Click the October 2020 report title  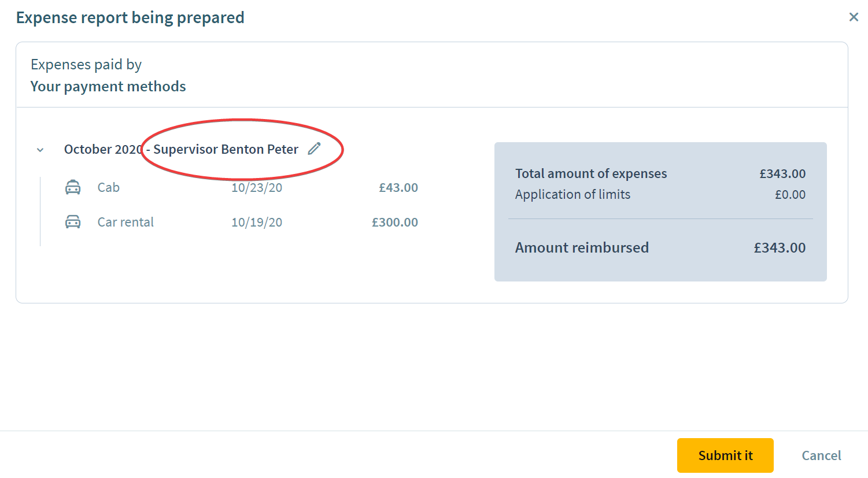pyautogui.click(x=103, y=149)
